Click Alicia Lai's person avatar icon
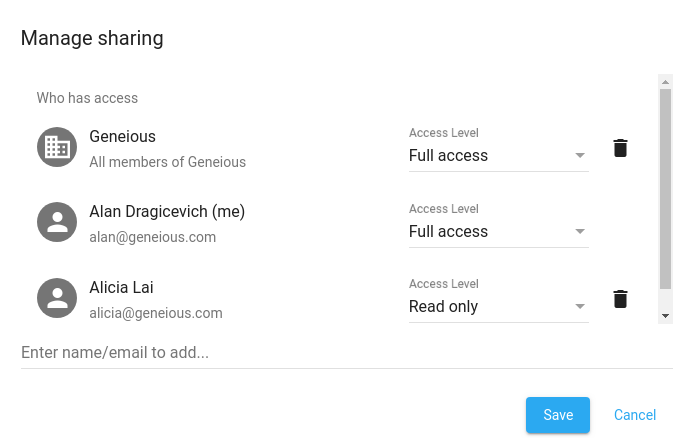Screen dimensions: 695x438 pos(57,298)
